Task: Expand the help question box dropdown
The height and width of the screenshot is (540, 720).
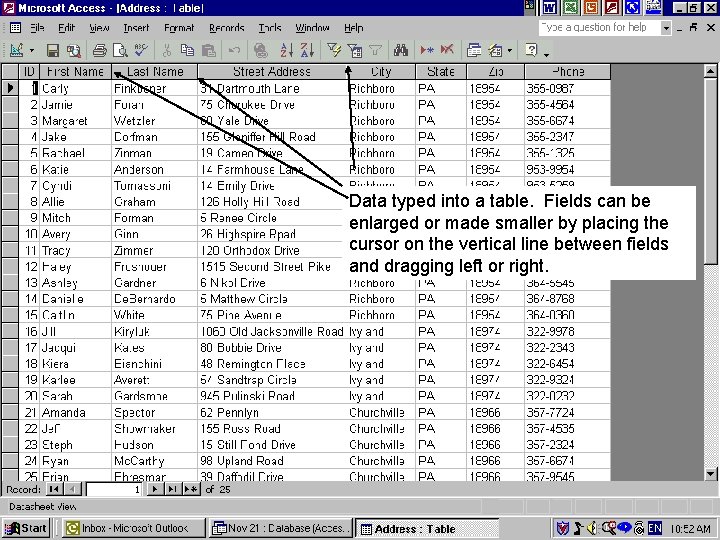Action: coord(666,28)
